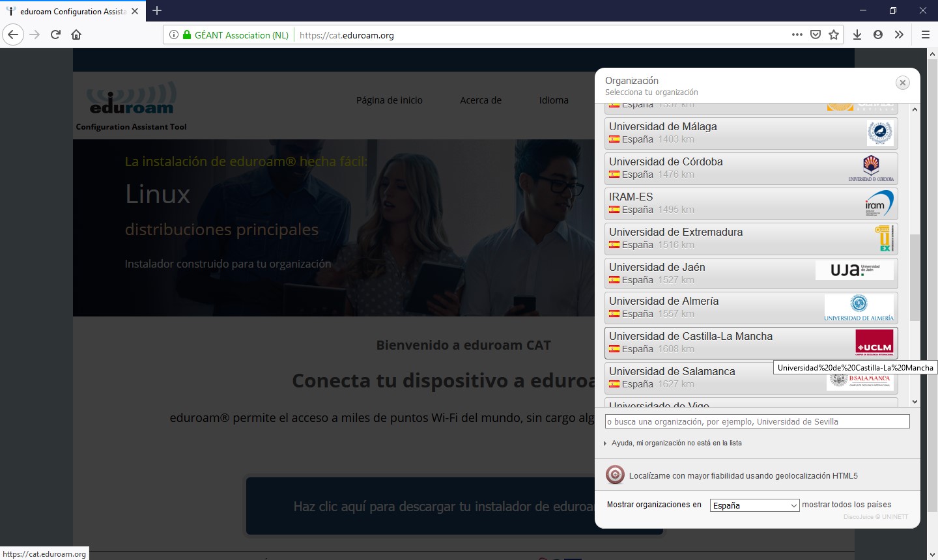The image size is (938, 560).
Task: Choose IRAM-ES from the list
Action: (751, 203)
